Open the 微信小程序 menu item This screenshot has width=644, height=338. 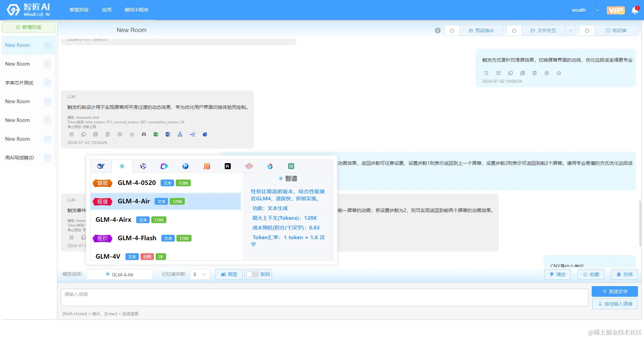coord(136,10)
